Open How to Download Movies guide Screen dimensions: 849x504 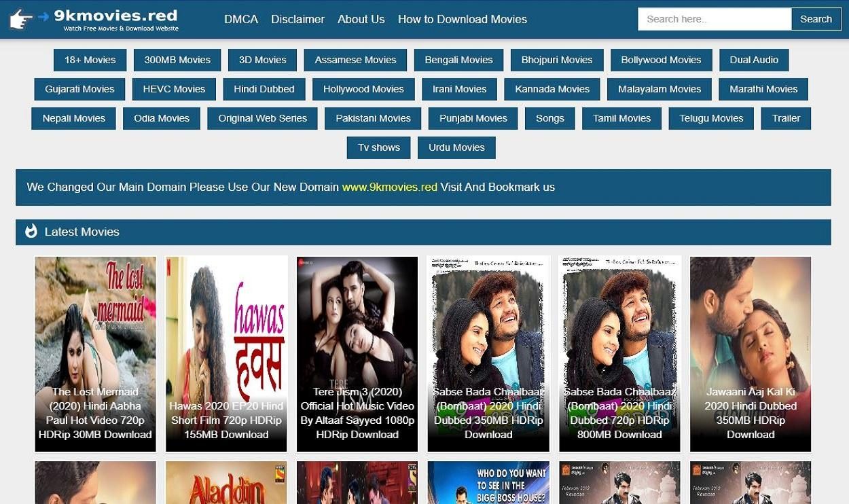(x=463, y=19)
